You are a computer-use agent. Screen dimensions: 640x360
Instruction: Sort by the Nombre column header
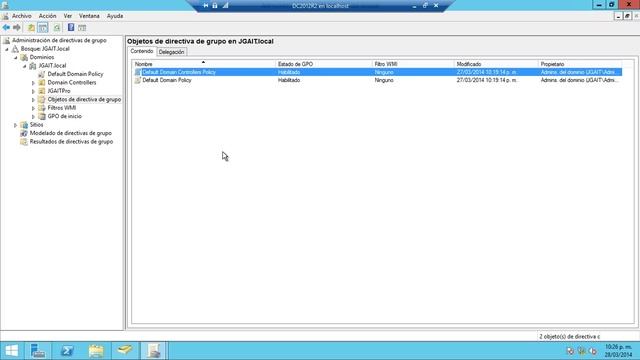(204, 64)
